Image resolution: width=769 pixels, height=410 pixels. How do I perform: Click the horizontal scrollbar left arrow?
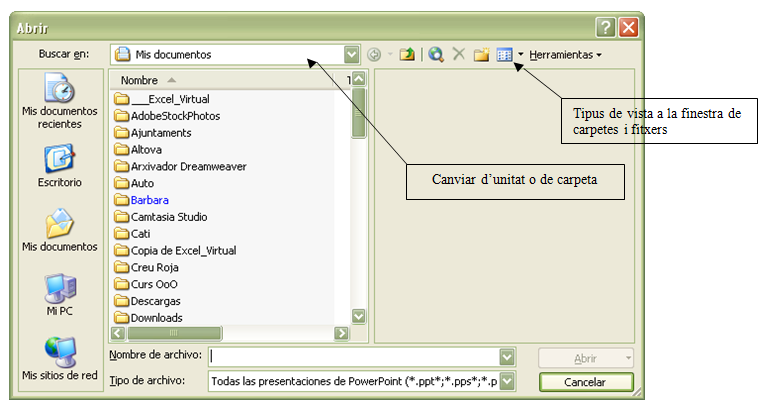pyautogui.click(x=118, y=333)
